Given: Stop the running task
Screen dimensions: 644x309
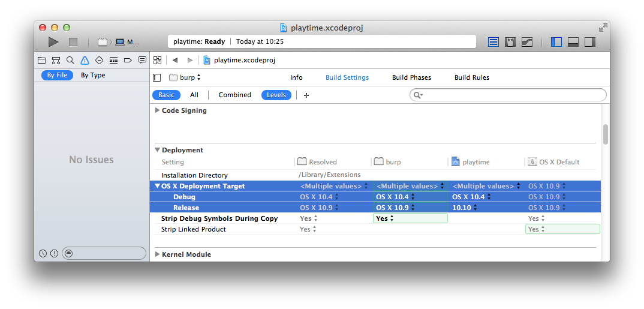Looking at the screenshot, I should click(73, 42).
